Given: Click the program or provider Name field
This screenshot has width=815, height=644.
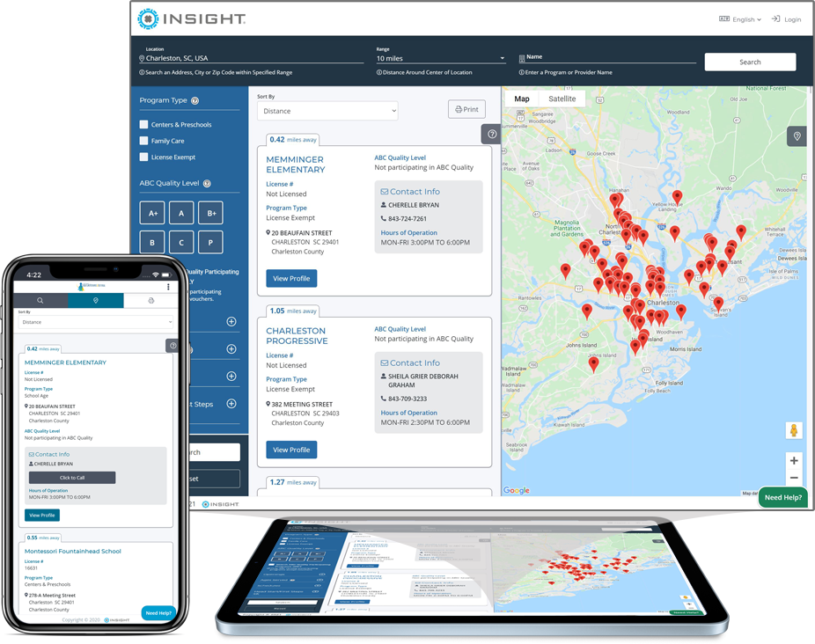Looking at the screenshot, I should click(x=607, y=57).
